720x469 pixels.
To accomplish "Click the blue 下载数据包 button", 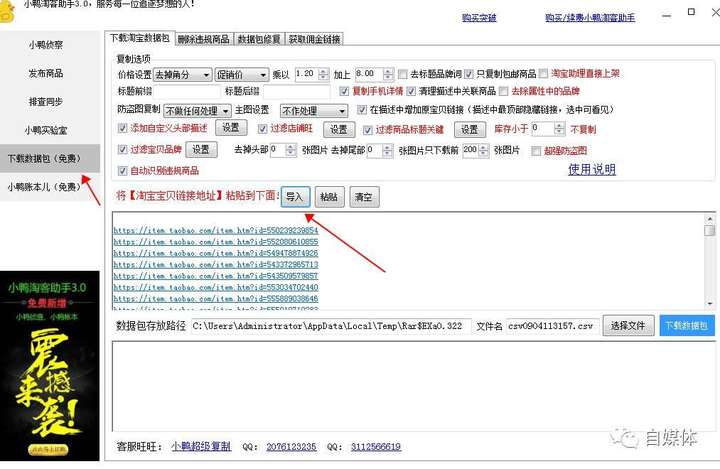I will tap(686, 326).
